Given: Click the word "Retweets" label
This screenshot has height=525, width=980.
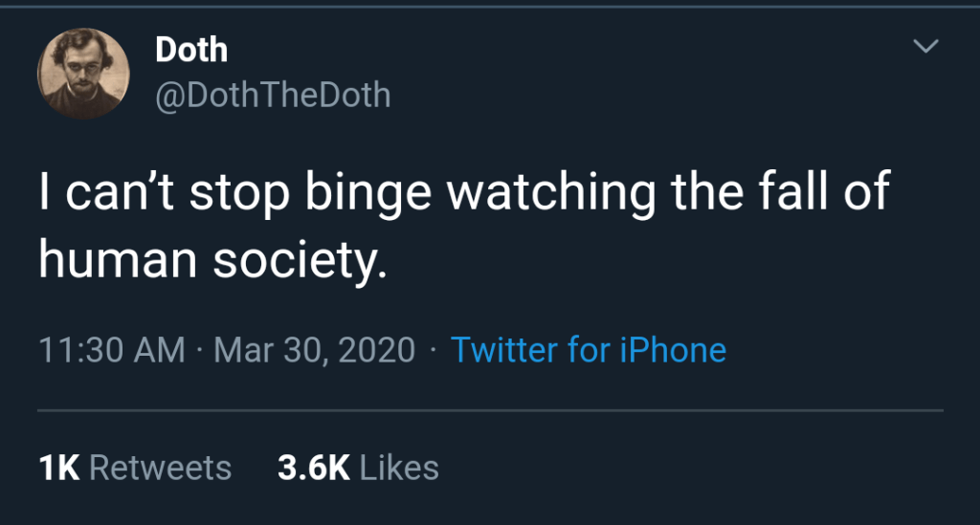Looking at the screenshot, I should point(160,468).
